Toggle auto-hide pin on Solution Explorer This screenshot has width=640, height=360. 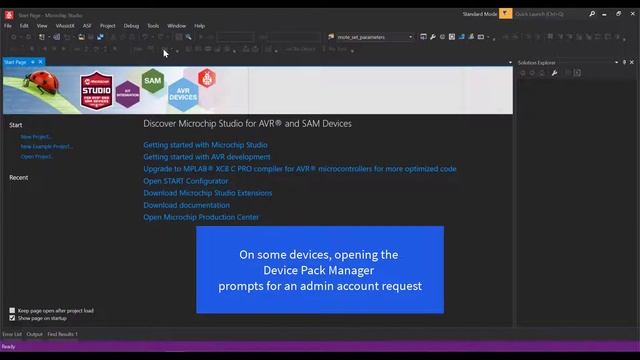(x=624, y=62)
